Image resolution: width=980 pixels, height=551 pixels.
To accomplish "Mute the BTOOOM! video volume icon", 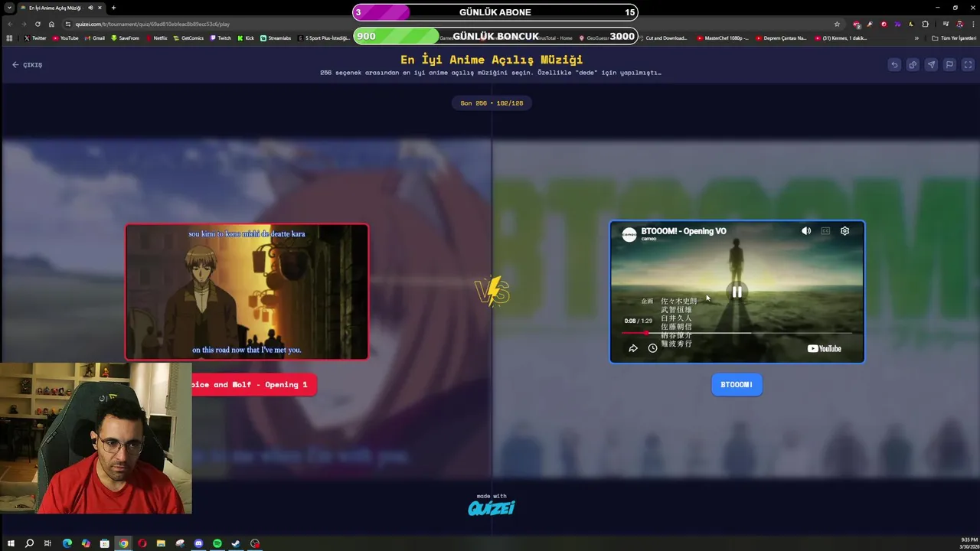I will point(806,231).
